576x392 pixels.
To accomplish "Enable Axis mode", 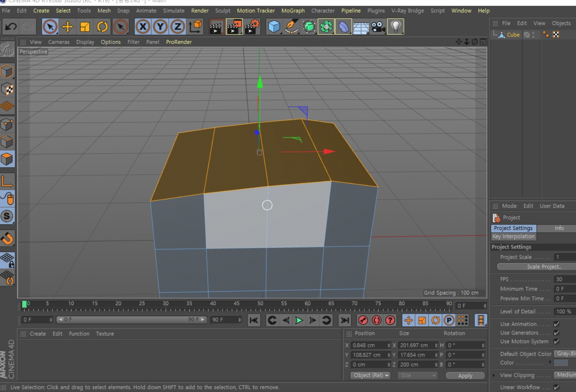I will tap(7, 181).
